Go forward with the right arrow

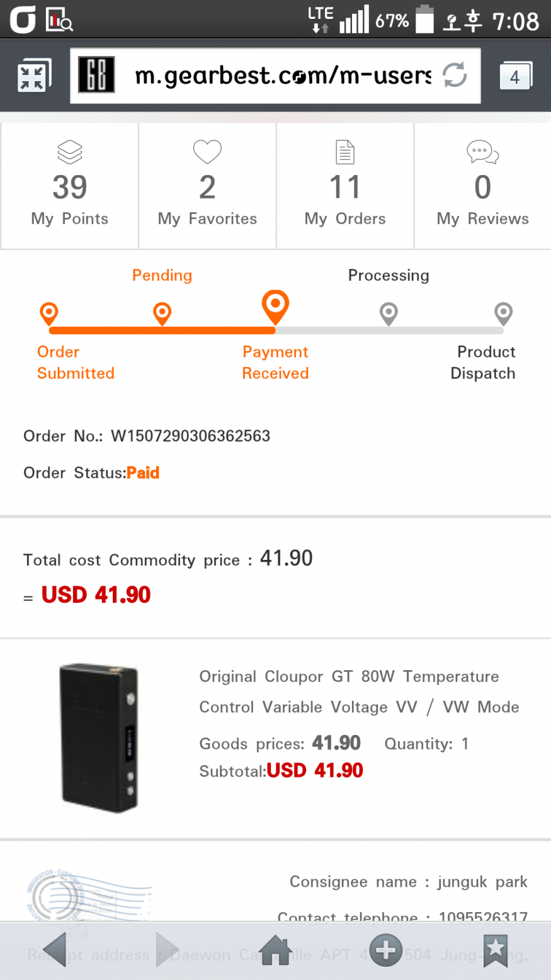[x=167, y=950]
